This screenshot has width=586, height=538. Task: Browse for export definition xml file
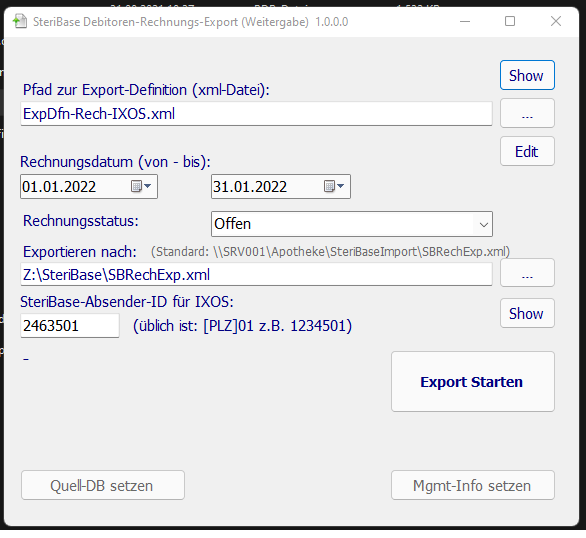(527, 113)
